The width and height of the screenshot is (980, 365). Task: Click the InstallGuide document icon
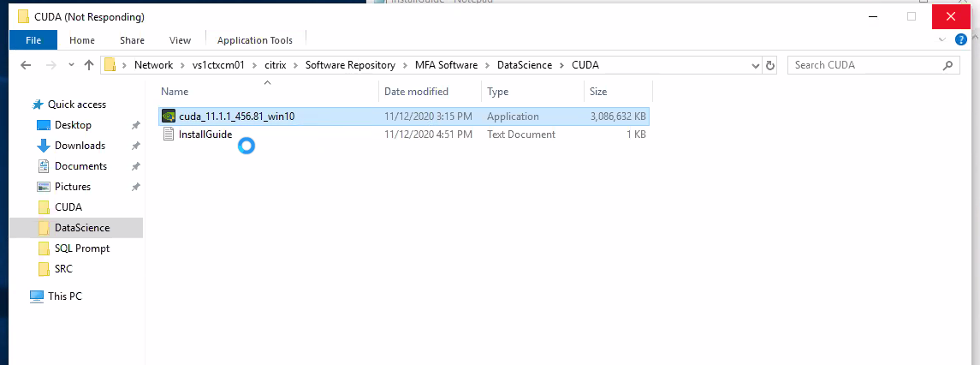(168, 134)
